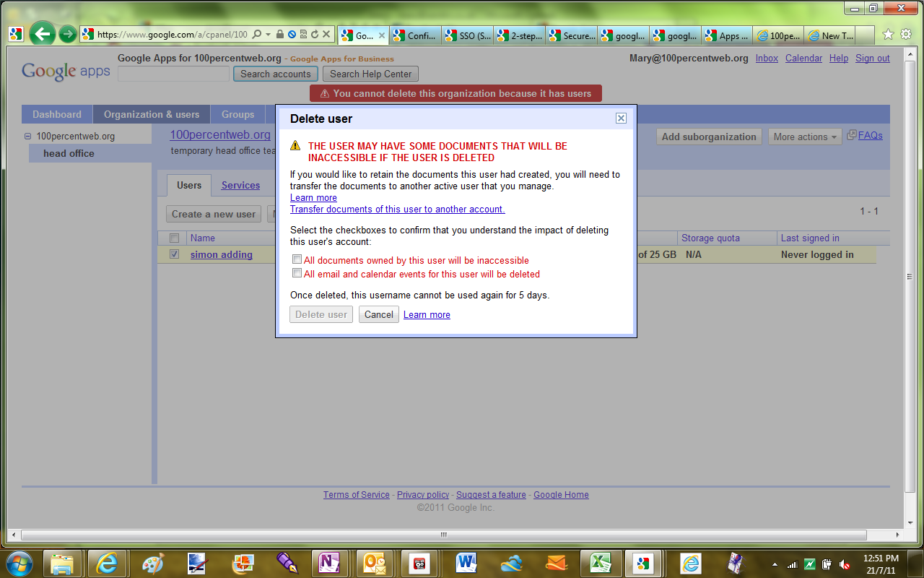Check 'All email and calendar events' box
Screen dimensions: 924x578
(297, 273)
